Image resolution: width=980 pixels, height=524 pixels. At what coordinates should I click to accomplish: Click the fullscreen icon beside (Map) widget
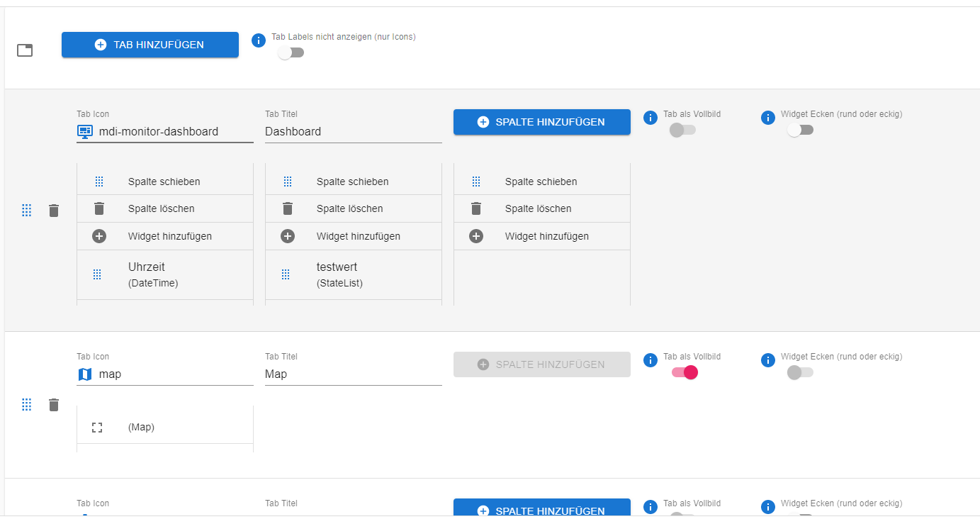coord(97,427)
